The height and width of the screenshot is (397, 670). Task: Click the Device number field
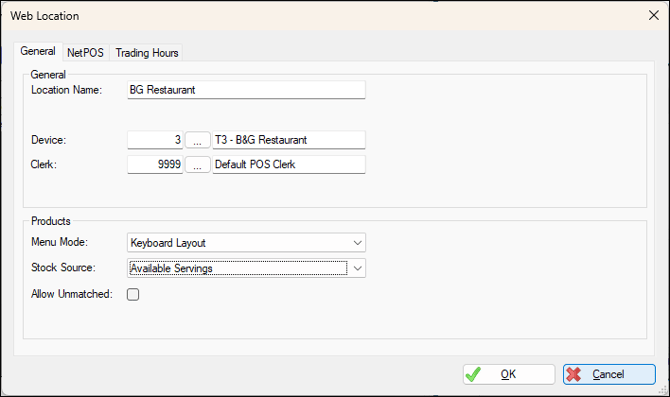(x=155, y=140)
